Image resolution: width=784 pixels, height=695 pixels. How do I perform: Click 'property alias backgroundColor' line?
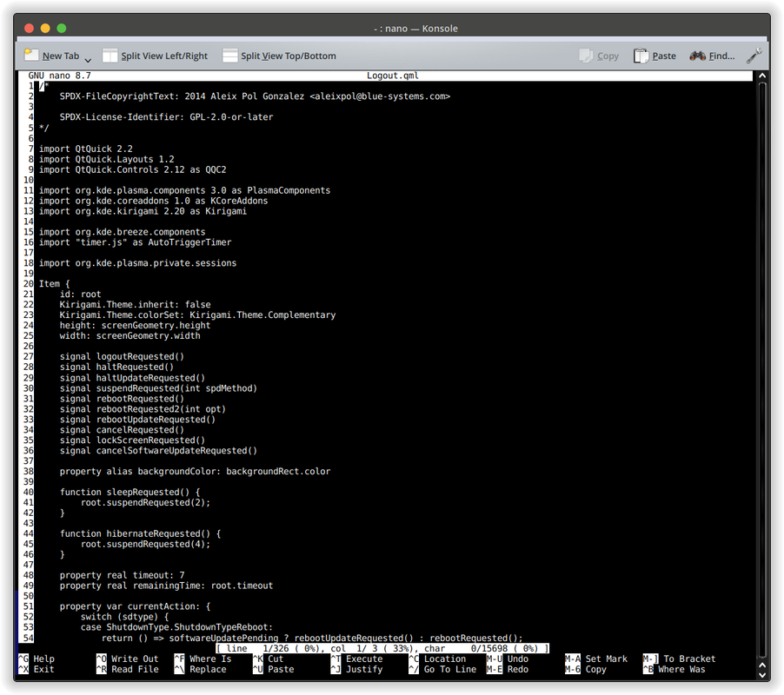[195, 471]
